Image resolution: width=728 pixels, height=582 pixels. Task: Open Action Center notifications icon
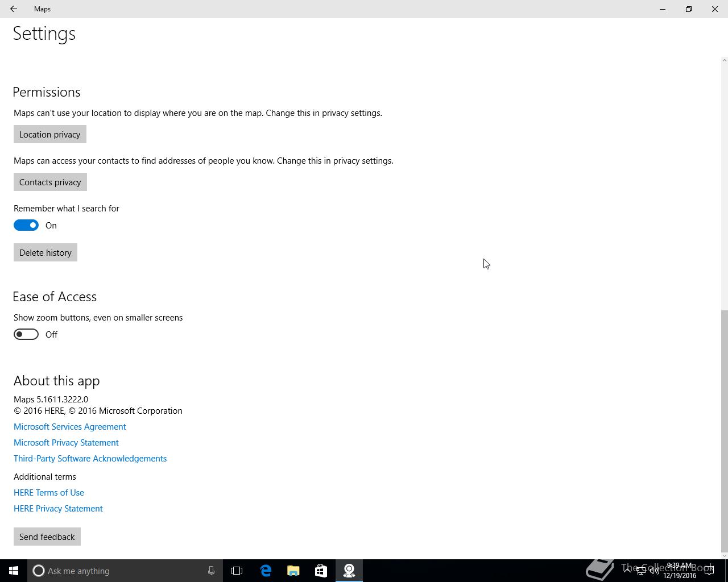709,571
